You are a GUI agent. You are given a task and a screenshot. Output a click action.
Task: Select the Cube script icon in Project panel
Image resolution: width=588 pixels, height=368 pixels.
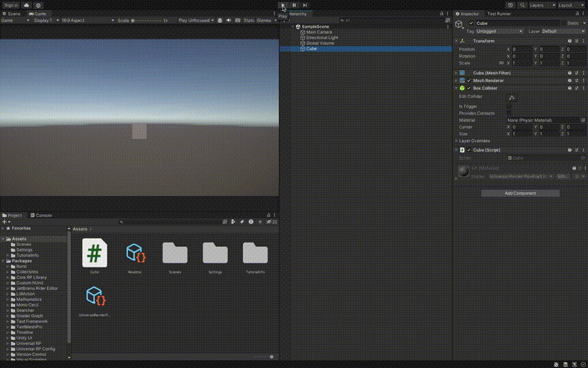[x=94, y=252]
